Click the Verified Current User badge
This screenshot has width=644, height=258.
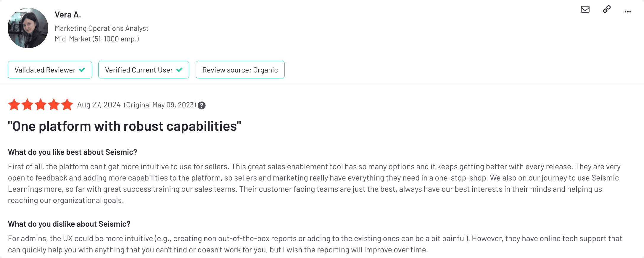[144, 70]
